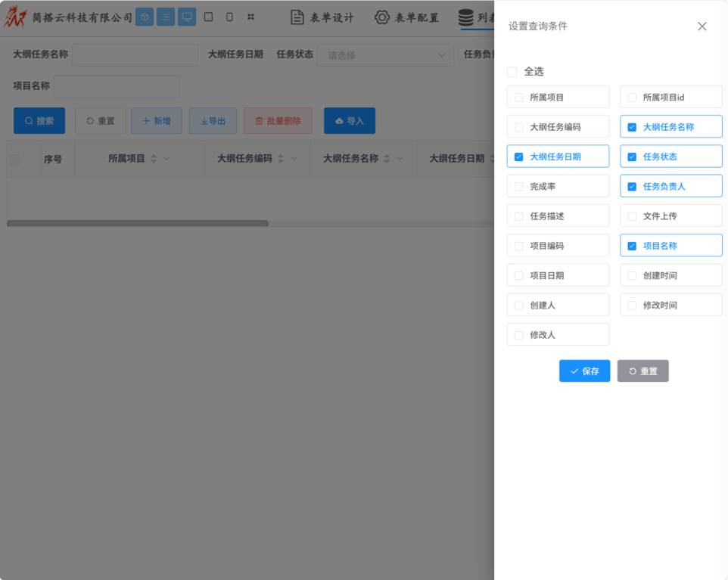Click sort icon on 所属项目 column
Image resolution: width=728 pixels, height=580 pixels.
coord(154,159)
